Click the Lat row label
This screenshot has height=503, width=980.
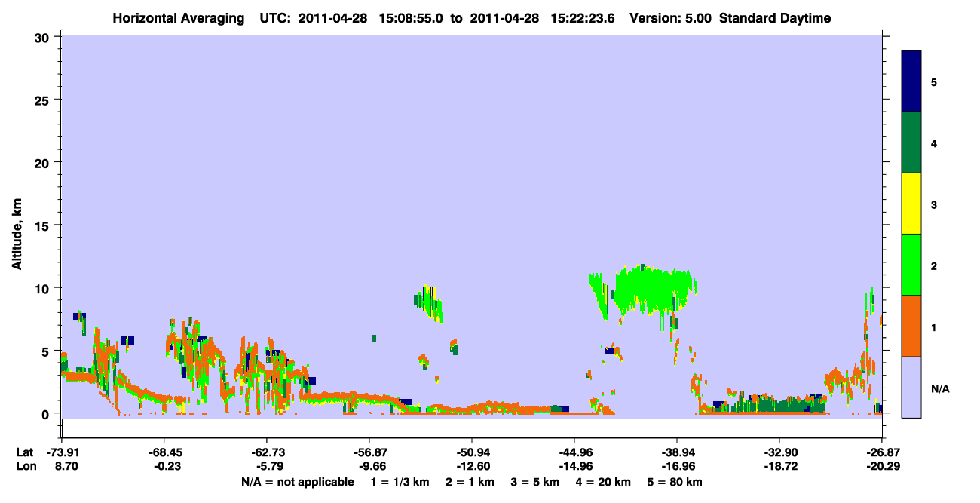click(24, 452)
